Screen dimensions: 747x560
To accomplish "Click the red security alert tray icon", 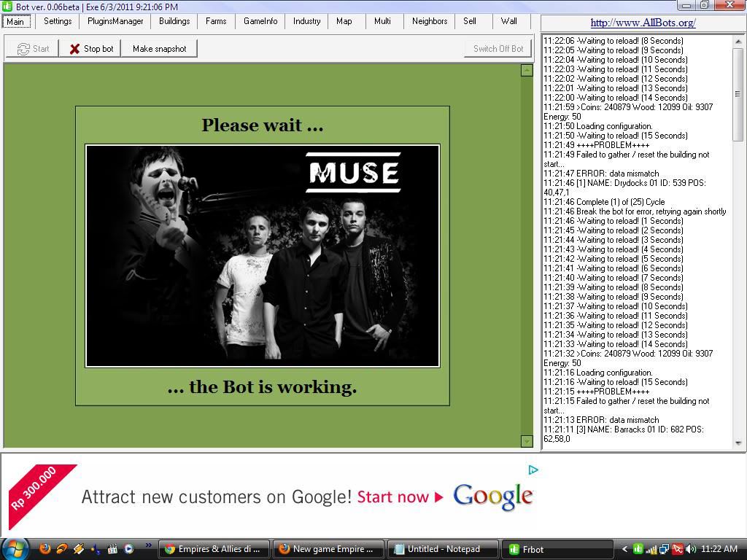I will tap(678, 549).
